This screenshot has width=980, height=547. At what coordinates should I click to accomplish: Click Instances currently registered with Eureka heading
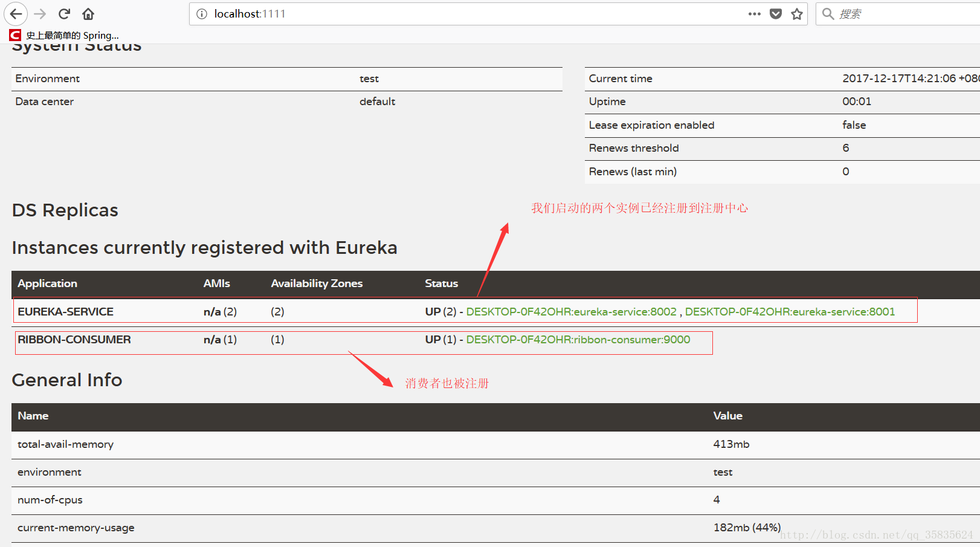[x=204, y=248]
